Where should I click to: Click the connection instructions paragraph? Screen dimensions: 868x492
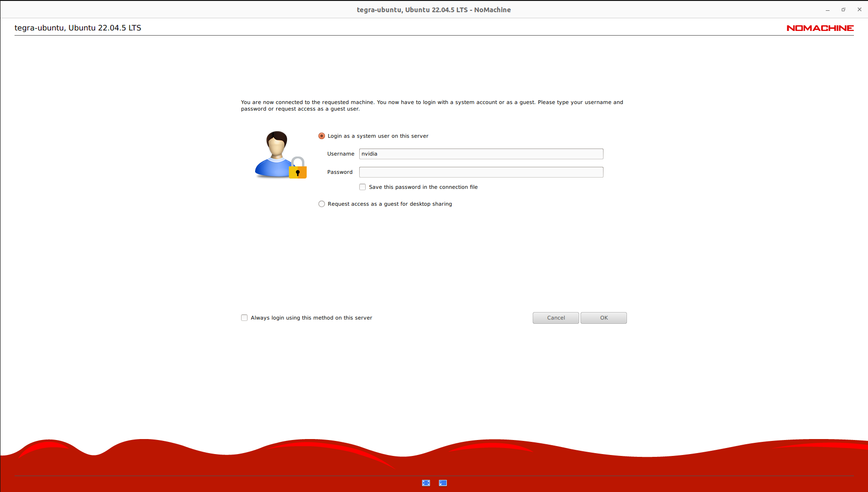click(431, 105)
